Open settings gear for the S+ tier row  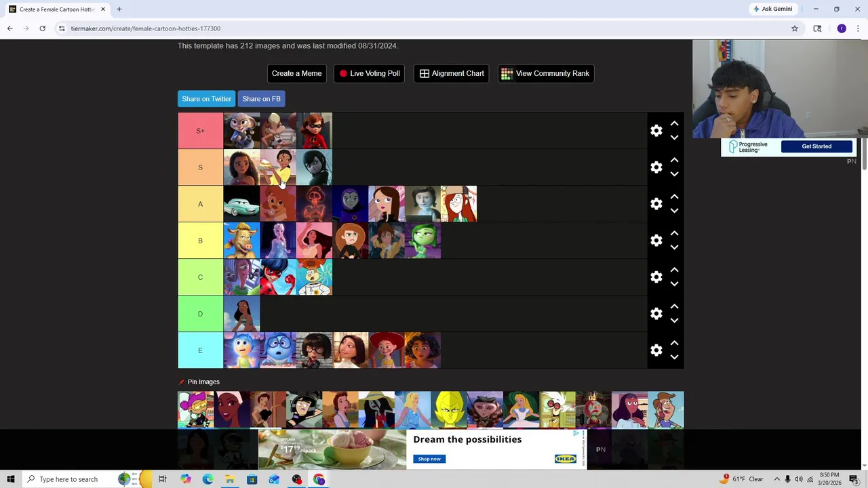tap(656, 131)
